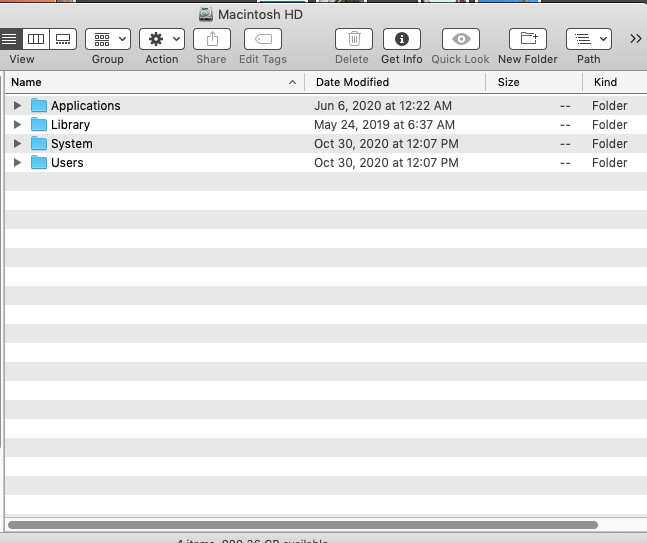Click Users' Oct 30, 2020 date
The width and height of the screenshot is (647, 543).
386,163
